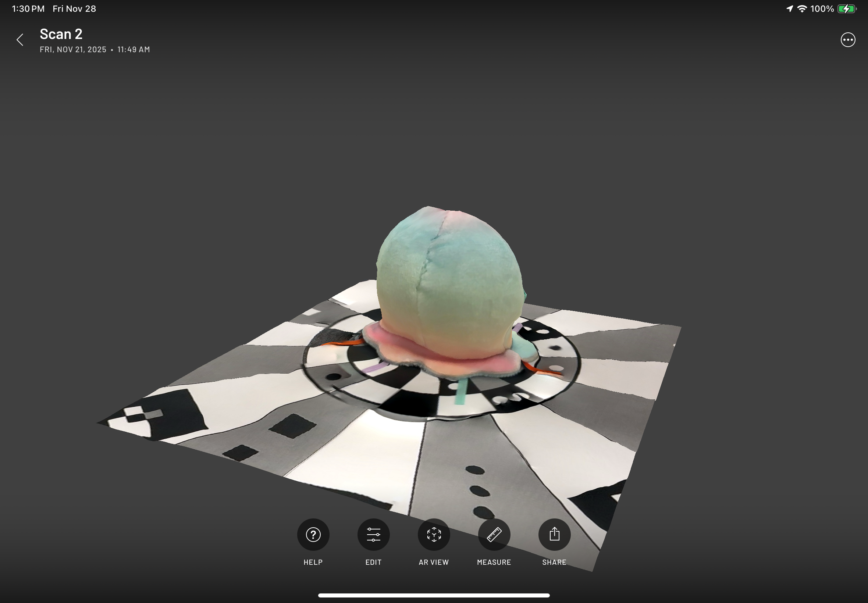Tap the back chevron to exit scan

(20, 40)
